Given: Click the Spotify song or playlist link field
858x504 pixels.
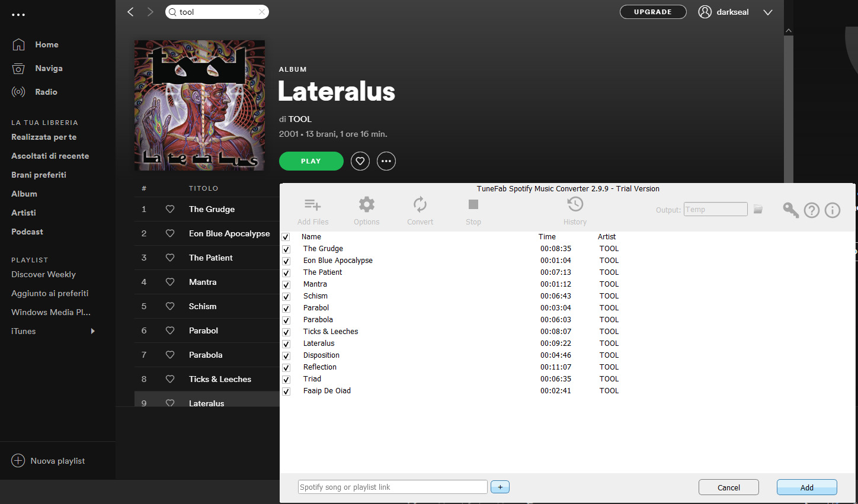Looking at the screenshot, I should click(392, 487).
